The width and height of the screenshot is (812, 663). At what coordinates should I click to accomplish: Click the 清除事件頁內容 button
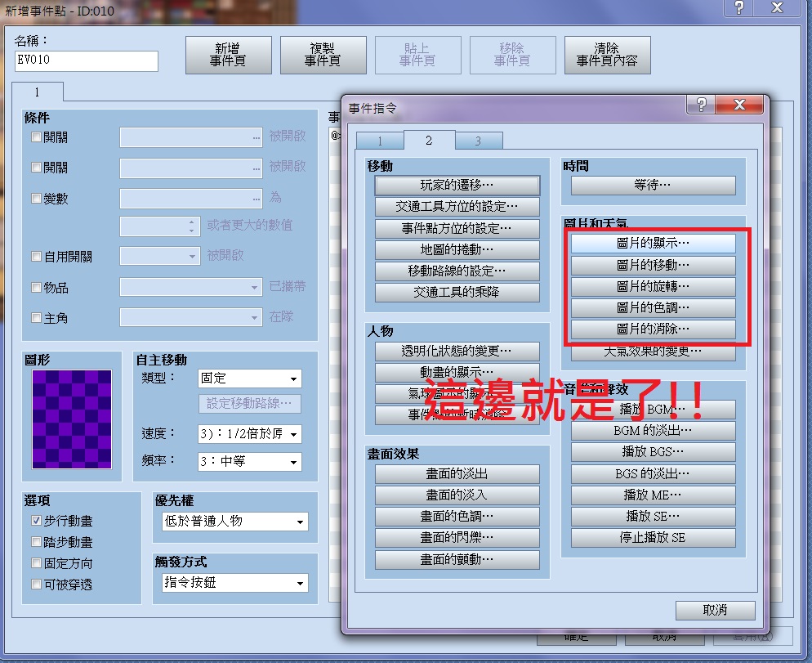pos(608,55)
